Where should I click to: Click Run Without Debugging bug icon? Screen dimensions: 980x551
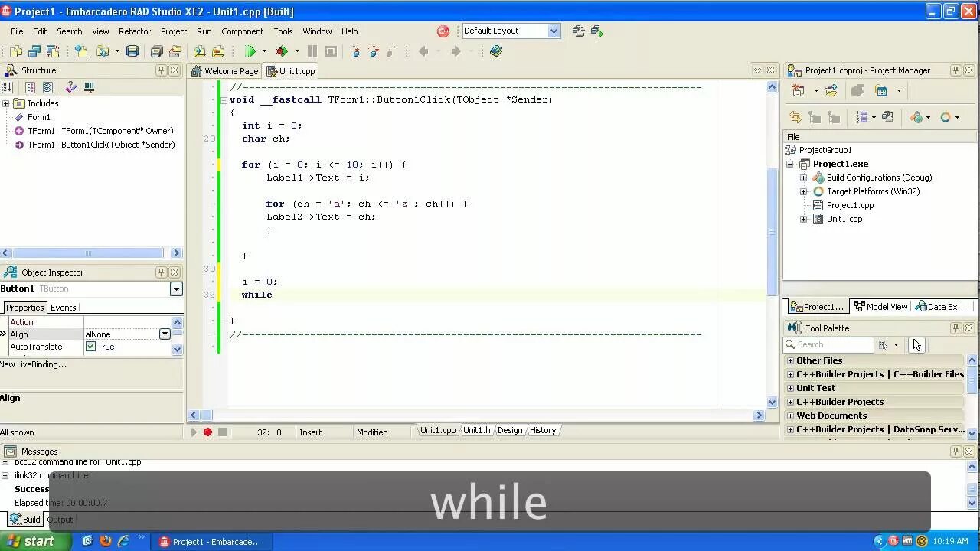(x=282, y=51)
